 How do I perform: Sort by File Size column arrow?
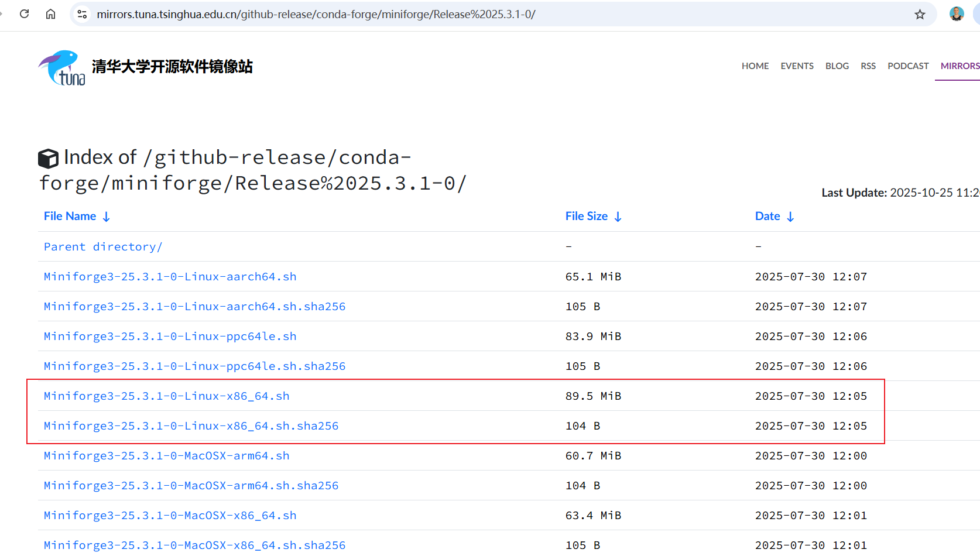pyautogui.click(x=618, y=217)
